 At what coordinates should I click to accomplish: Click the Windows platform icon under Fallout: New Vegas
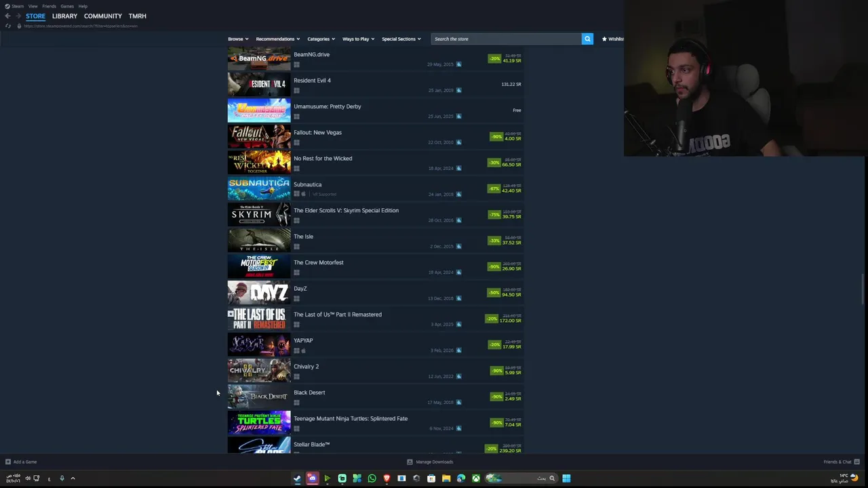tap(296, 142)
